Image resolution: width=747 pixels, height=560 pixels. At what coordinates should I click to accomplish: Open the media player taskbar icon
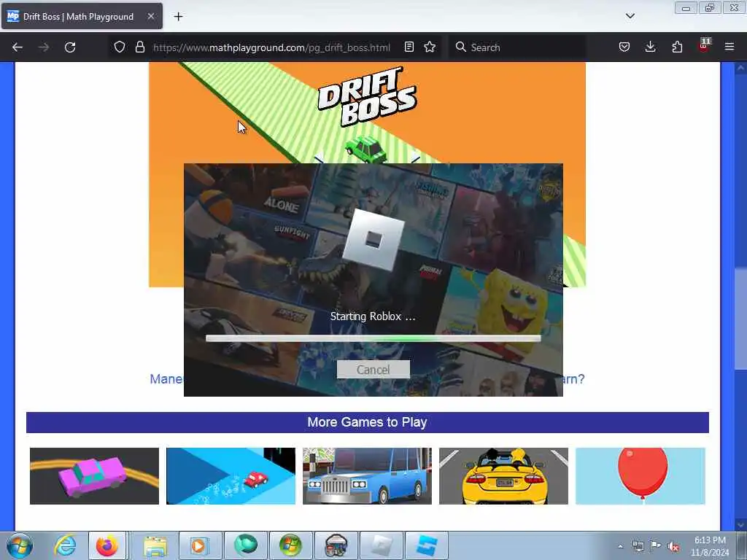(x=199, y=545)
